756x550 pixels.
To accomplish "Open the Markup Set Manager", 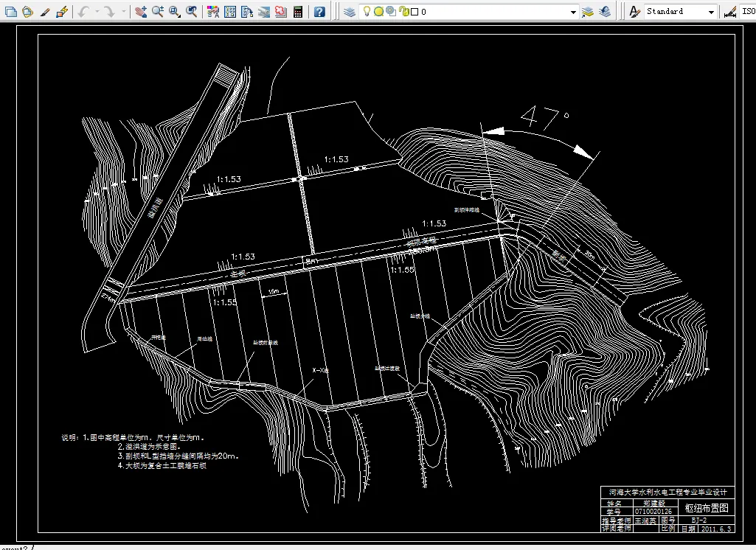I will 280,12.
